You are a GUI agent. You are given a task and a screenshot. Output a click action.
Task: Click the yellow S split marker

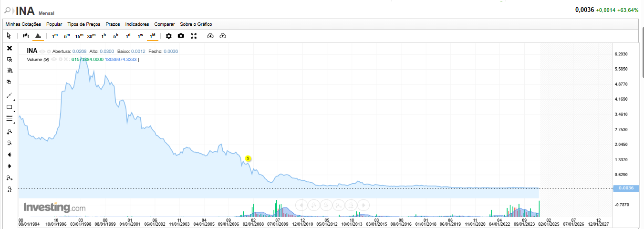[x=248, y=158]
